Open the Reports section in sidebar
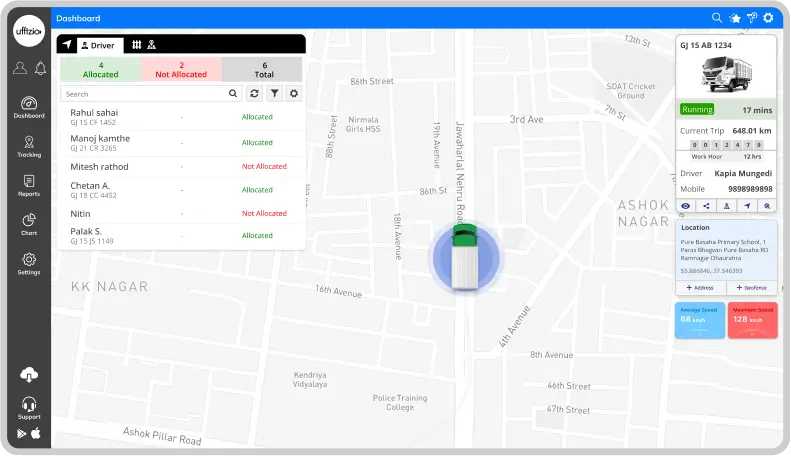 click(x=29, y=185)
